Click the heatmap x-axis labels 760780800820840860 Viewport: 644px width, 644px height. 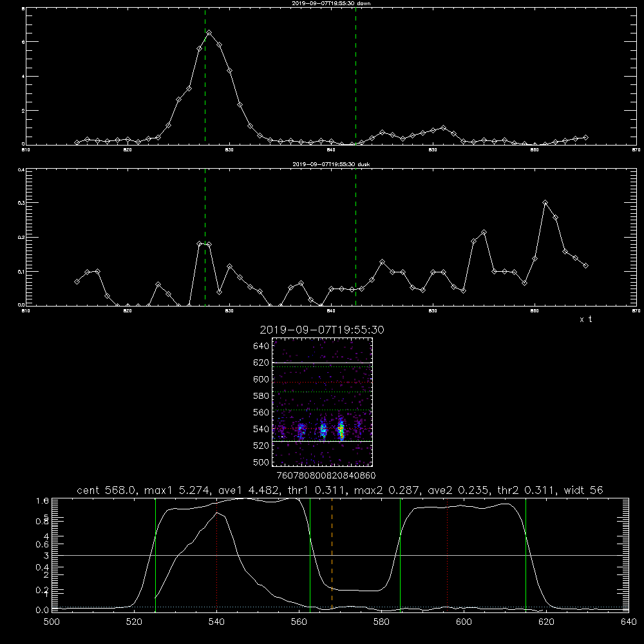pos(327,476)
